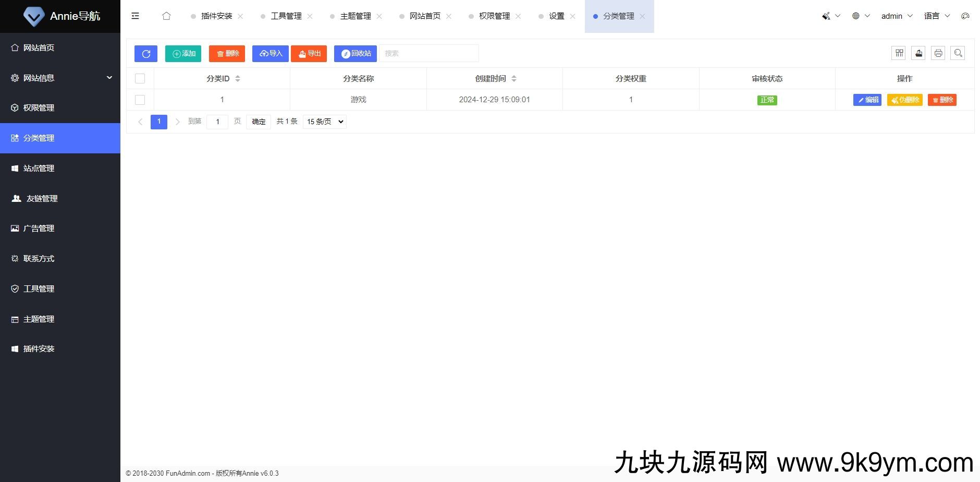Click the 导入 import button
980x482 pixels.
point(271,54)
